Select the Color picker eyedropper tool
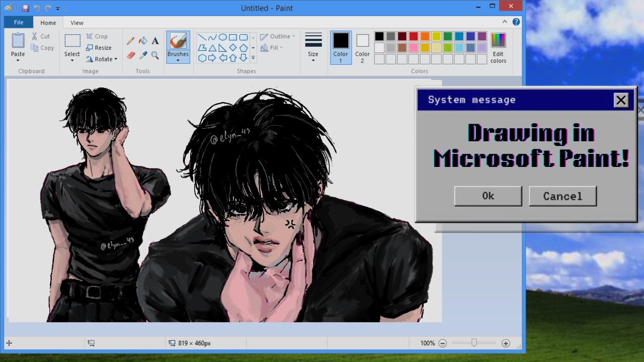 click(x=143, y=55)
